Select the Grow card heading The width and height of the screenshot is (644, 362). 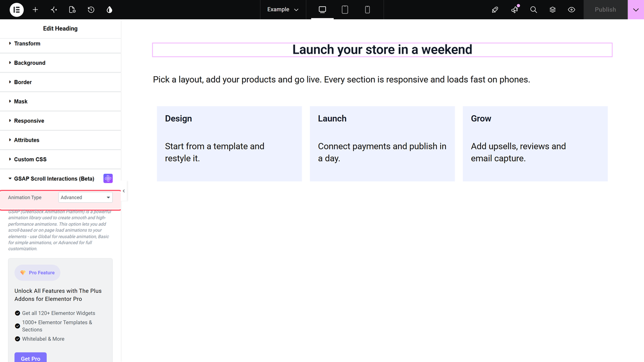click(x=481, y=119)
